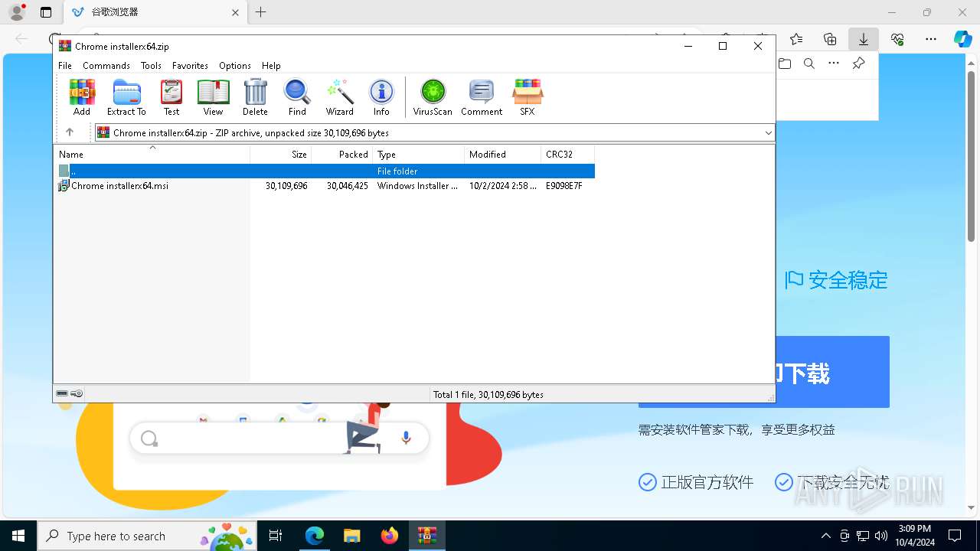Screen dimensions: 980x551
Task: Click the volume speaker tray icon
Action: coord(881,536)
